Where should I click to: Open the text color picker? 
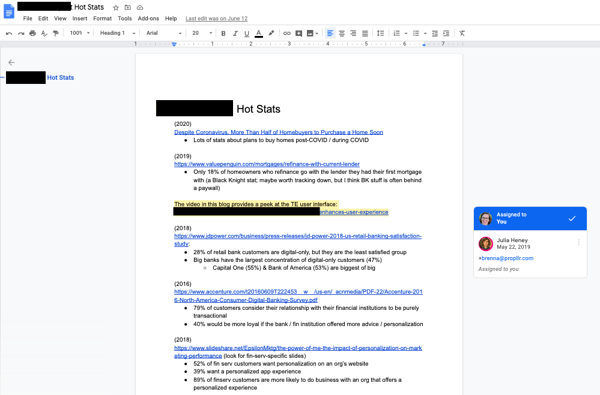click(259, 33)
